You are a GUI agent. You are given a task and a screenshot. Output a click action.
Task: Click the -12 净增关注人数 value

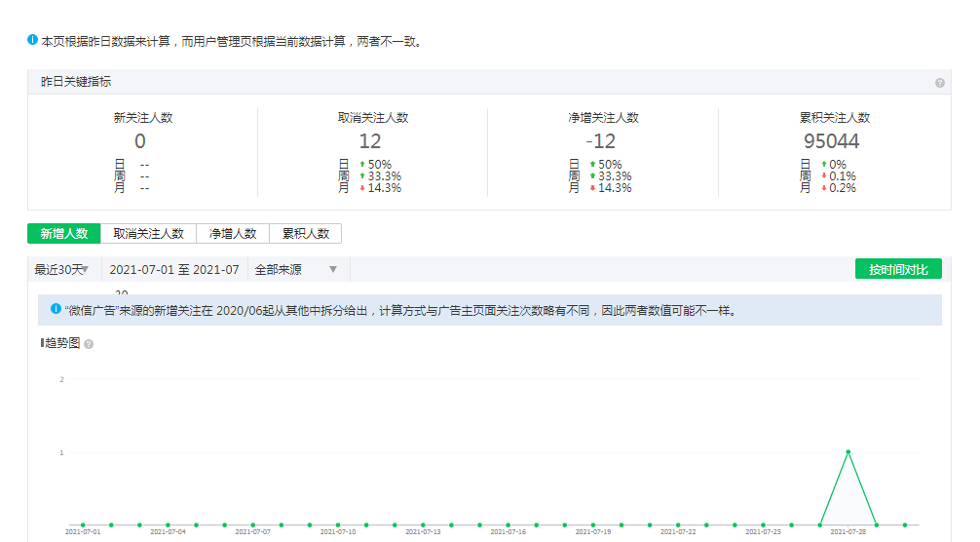[603, 141]
